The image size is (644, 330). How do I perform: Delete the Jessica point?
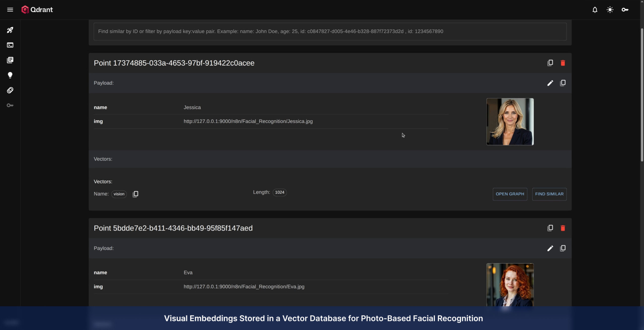coord(563,63)
